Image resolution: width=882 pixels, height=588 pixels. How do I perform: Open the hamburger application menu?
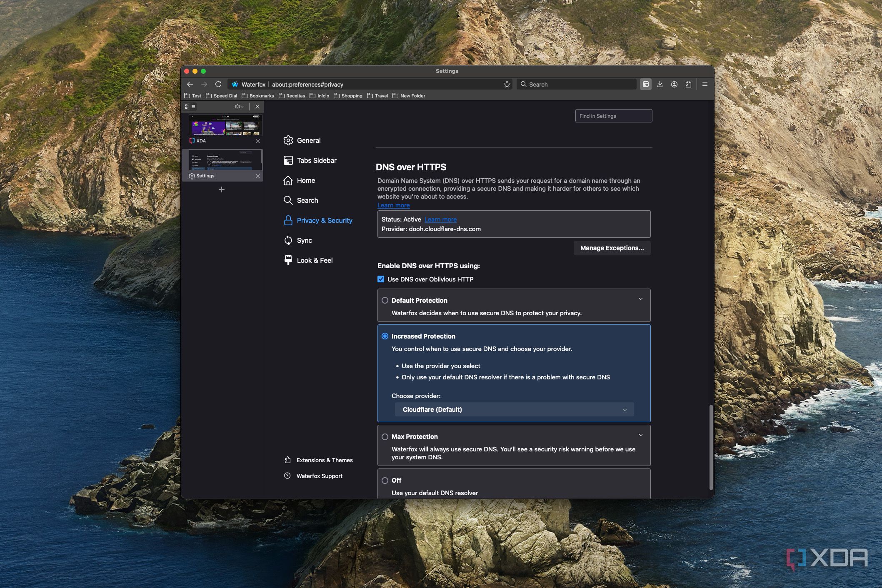pos(705,84)
